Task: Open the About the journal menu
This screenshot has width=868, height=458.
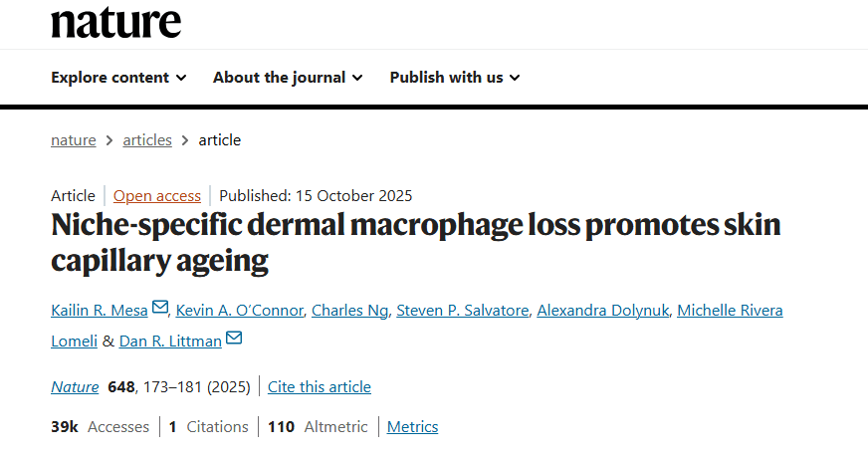Action: (288, 77)
